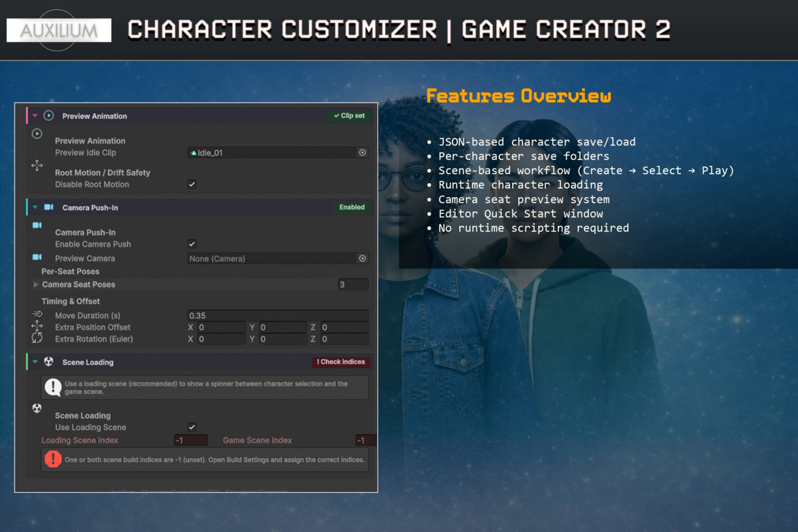Click Extra Rotation (Euler) Y field
Screen dimensions: 798x532
(283, 339)
